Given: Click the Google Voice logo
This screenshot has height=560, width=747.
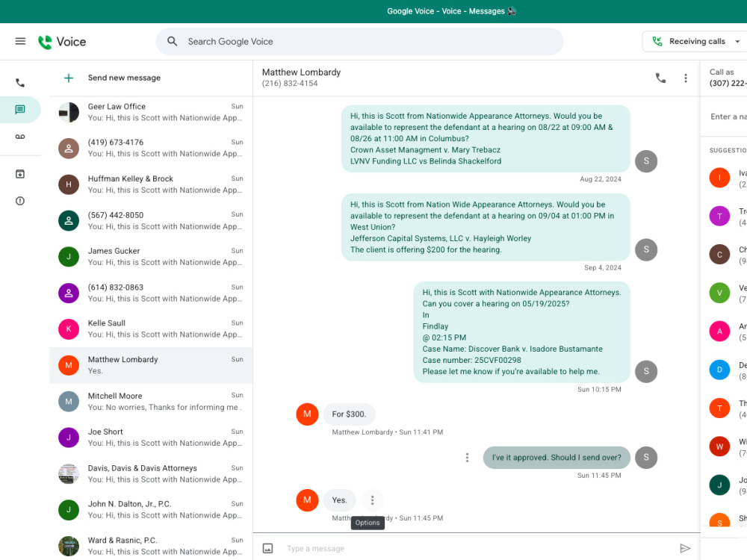Looking at the screenshot, I should click(x=62, y=42).
